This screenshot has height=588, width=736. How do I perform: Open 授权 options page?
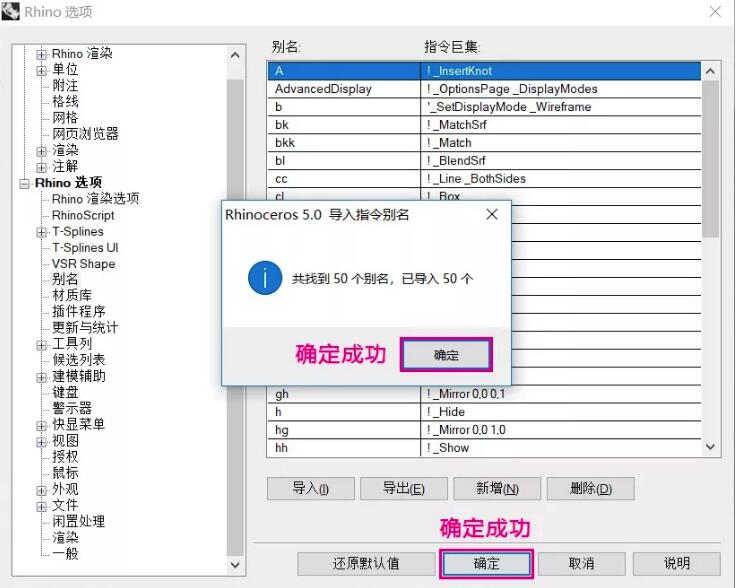click(65, 457)
